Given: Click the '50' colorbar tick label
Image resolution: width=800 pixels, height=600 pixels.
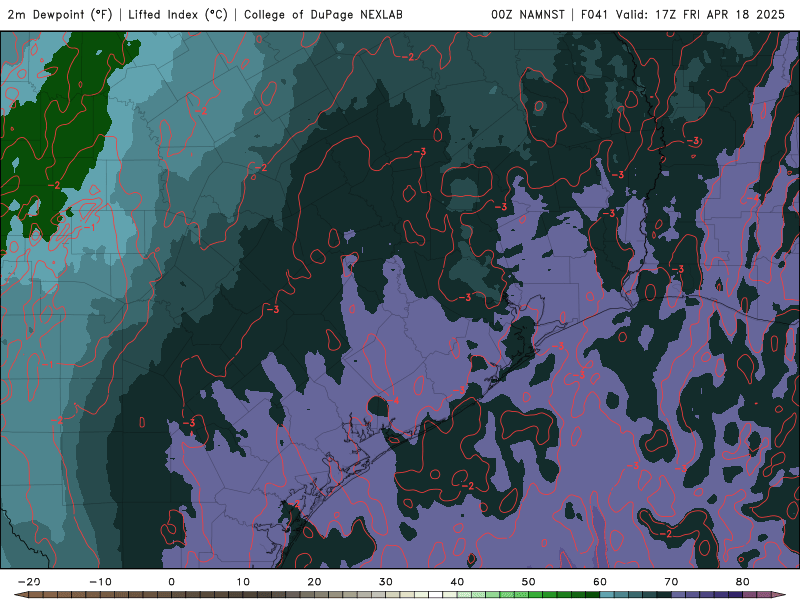Looking at the screenshot, I should tap(529, 582).
